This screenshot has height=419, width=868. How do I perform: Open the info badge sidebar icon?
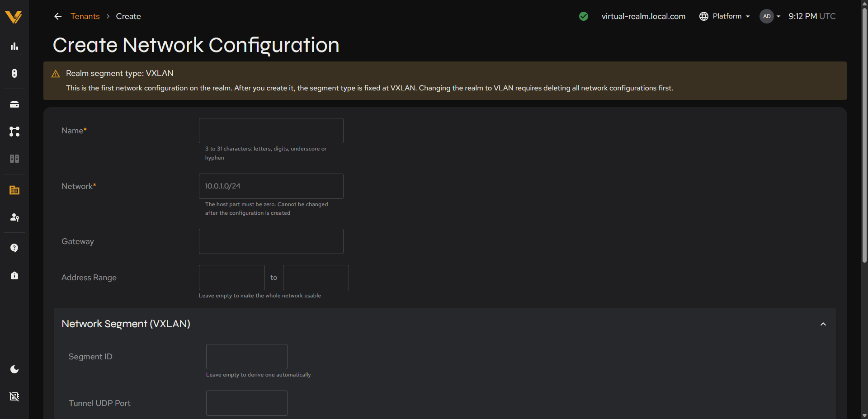pyautogui.click(x=14, y=275)
